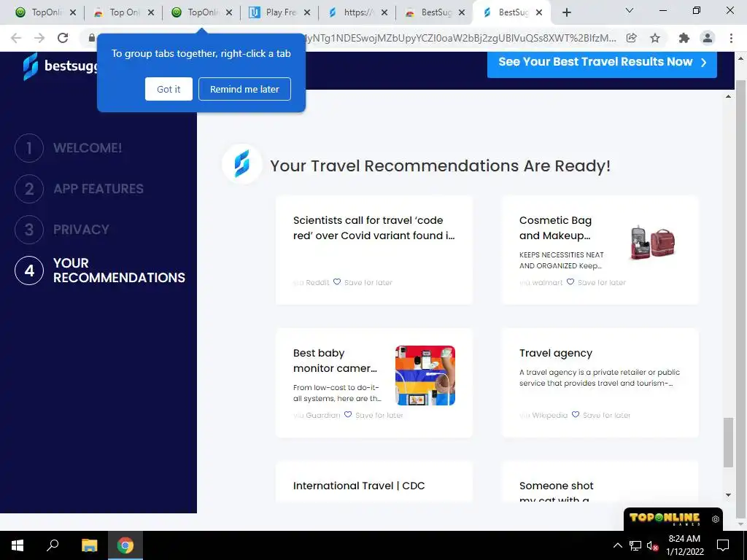The width and height of the screenshot is (747, 560).
Task: Click the address bar URL
Action: pos(460,38)
